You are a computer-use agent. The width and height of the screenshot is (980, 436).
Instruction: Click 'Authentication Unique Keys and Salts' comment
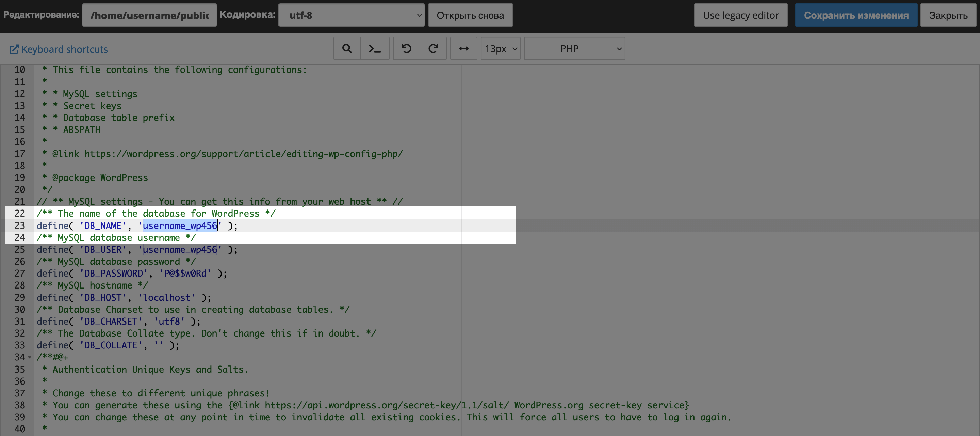[145, 369]
